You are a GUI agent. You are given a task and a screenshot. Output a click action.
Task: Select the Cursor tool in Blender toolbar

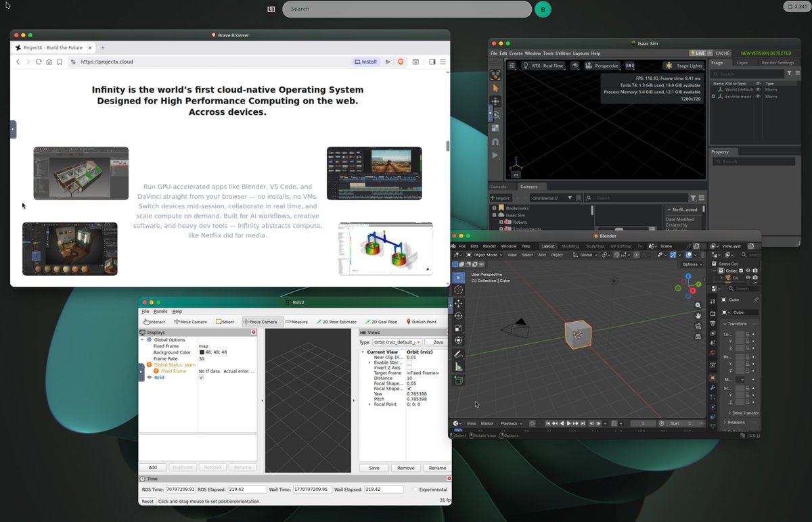point(459,290)
